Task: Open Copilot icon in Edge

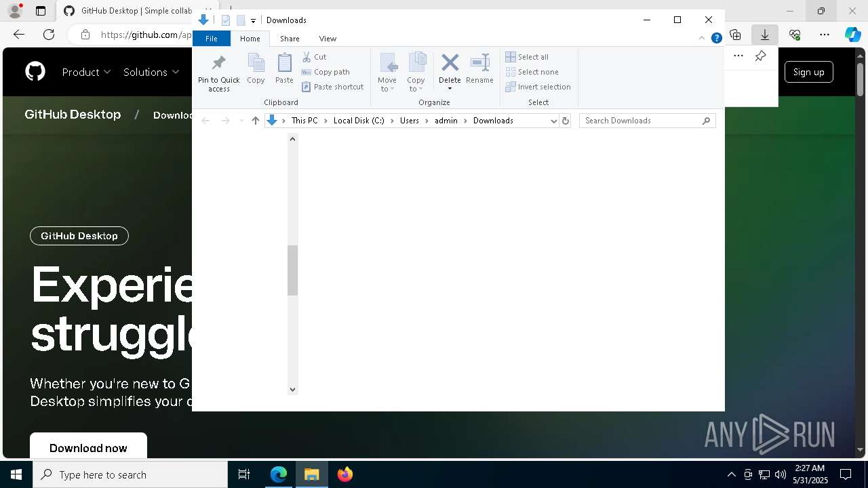Action: 852,35
